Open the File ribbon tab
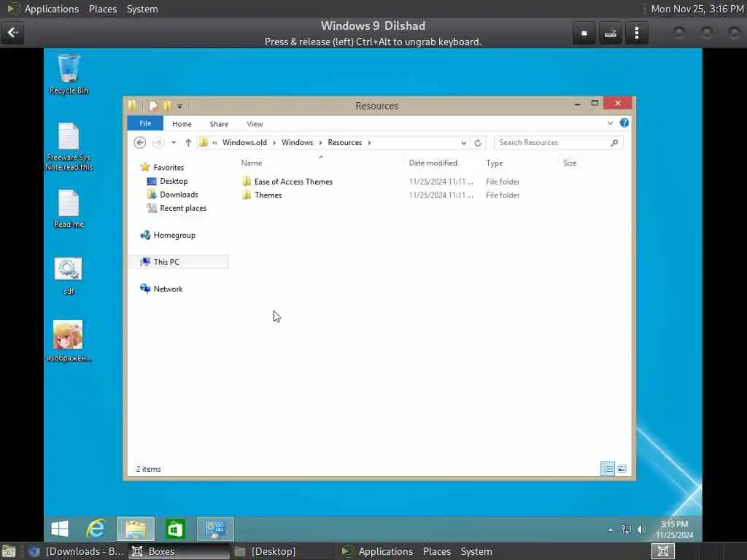Viewport: 747px width, 560px height. coord(145,123)
